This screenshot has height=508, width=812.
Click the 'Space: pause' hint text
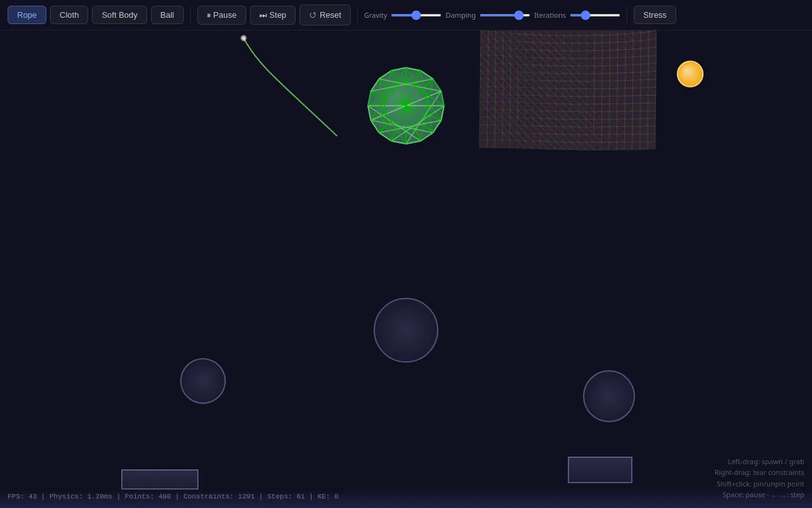[743, 495]
